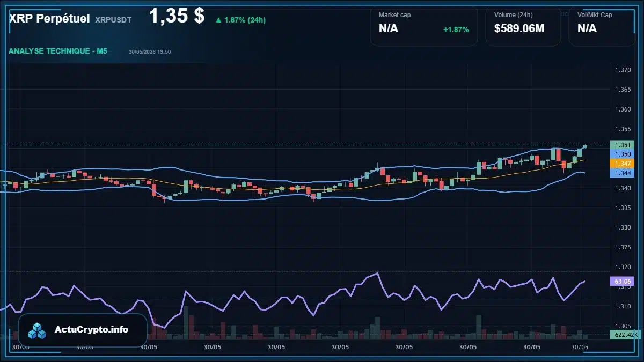Click the blue 1.344 lower band tag
644x362 pixels.
[x=623, y=173]
